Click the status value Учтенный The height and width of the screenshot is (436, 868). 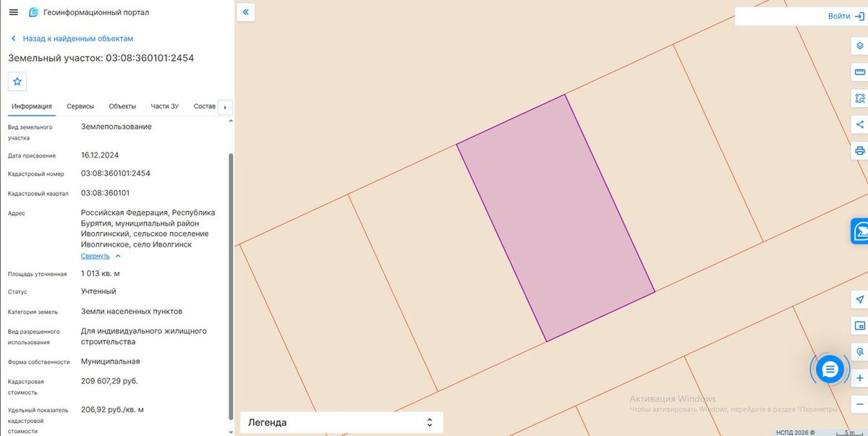click(98, 291)
